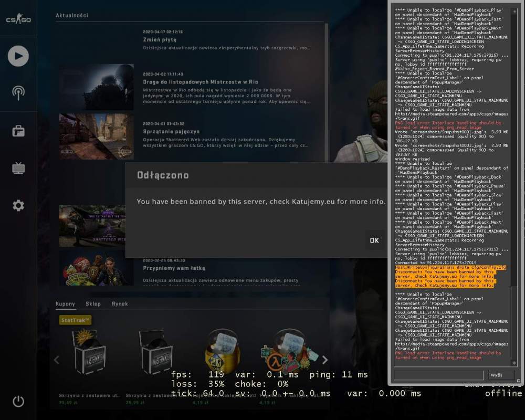Open the Play menu icon
This screenshot has height=420, width=525.
point(18,56)
